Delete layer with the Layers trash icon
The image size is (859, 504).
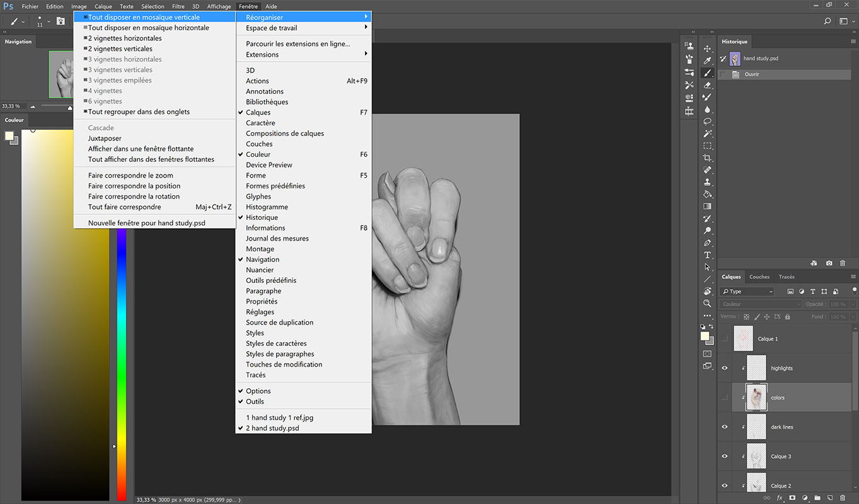[843, 498]
